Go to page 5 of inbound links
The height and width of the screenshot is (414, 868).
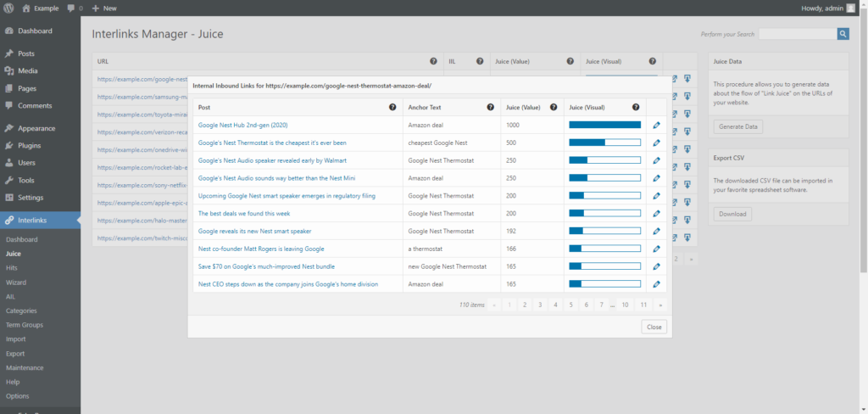point(570,305)
